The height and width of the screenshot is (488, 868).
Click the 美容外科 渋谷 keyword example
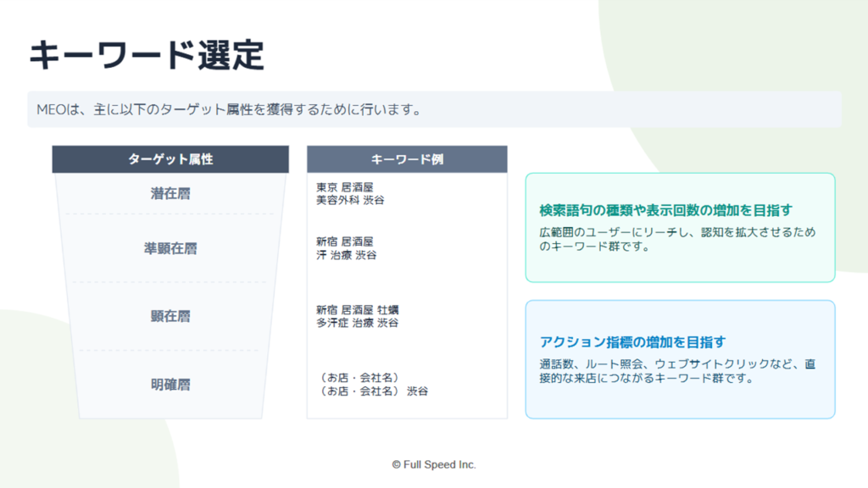tap(350, 200)
